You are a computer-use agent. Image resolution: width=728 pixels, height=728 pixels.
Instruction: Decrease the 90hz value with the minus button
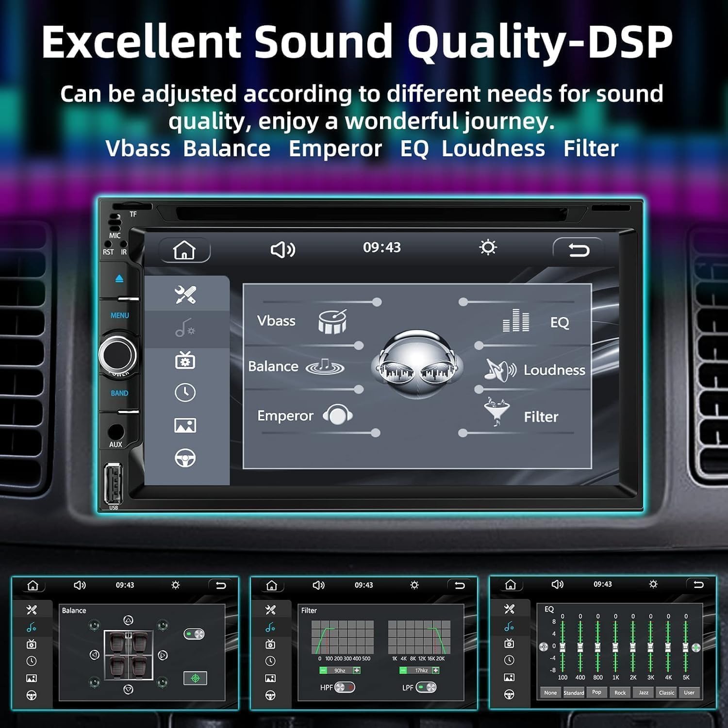[323, 670]
